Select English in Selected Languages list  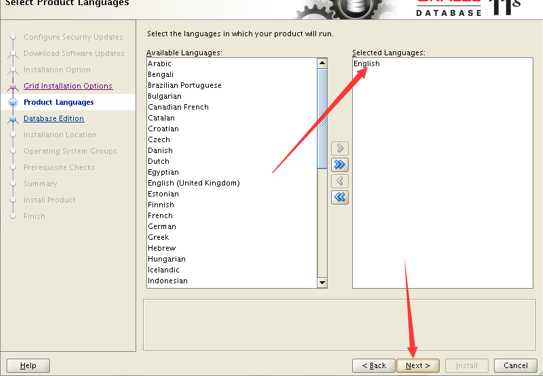click(443, 64)
